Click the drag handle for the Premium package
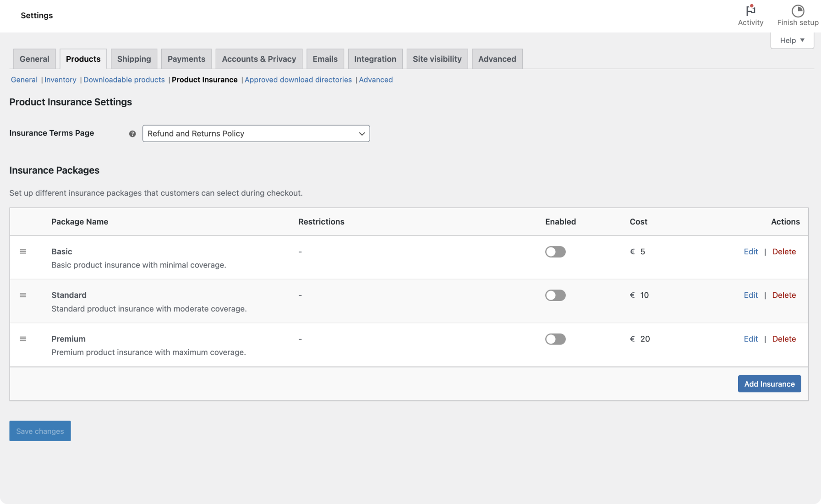821x504 pixels. 23,339
